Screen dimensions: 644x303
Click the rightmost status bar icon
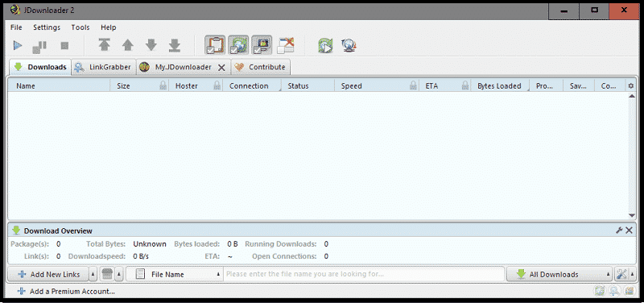(x=629, y=291)
